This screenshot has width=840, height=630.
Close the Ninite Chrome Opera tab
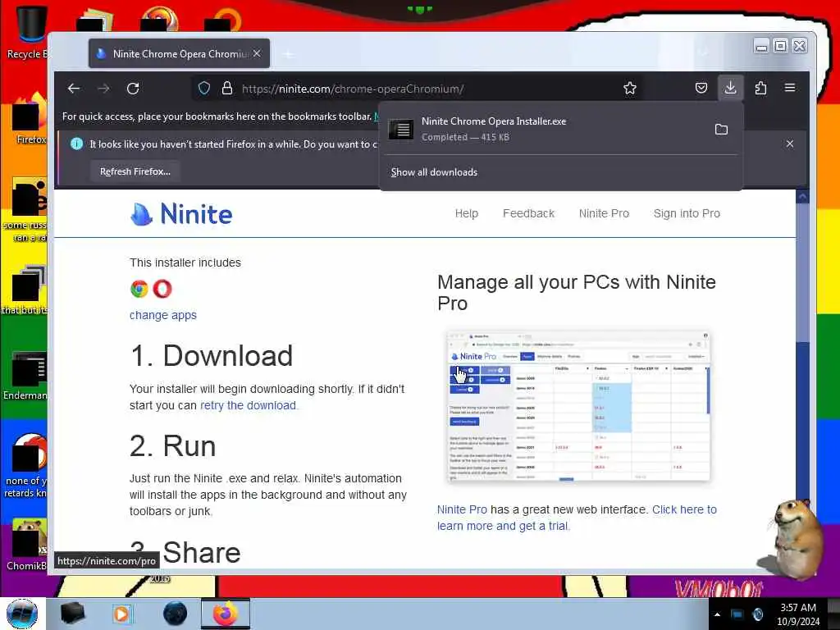(257, 53)
